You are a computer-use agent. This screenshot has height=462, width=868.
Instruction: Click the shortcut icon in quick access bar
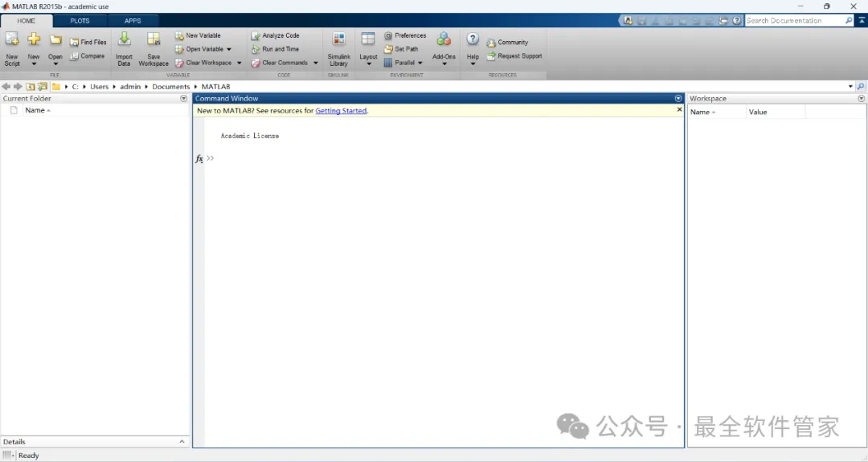pos(628,20)
